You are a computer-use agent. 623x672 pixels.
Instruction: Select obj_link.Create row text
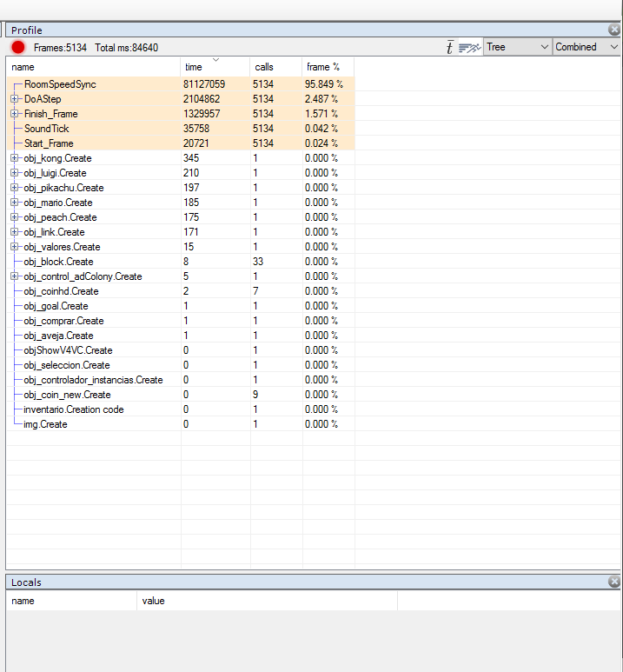(x=55, y=232)
